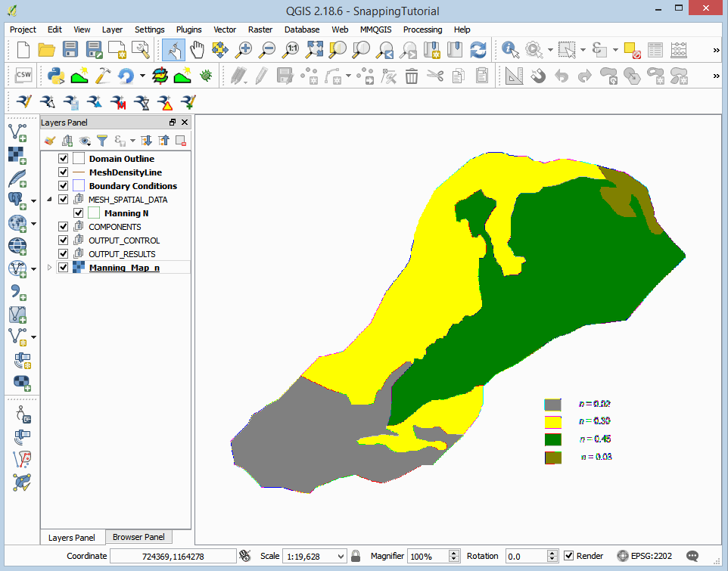
Task: Toggle the Render checkbox
Action: pyautogui.click(x=569, y=556)
